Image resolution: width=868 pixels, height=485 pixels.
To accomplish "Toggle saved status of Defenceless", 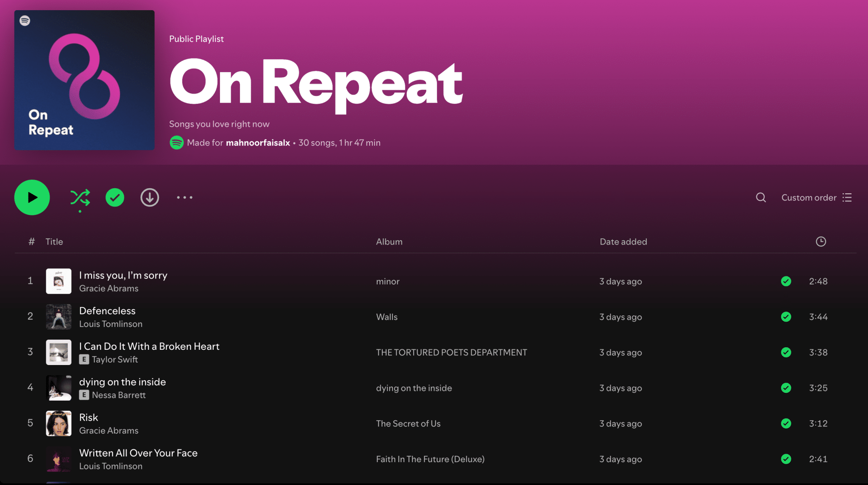I will (786, 317).
